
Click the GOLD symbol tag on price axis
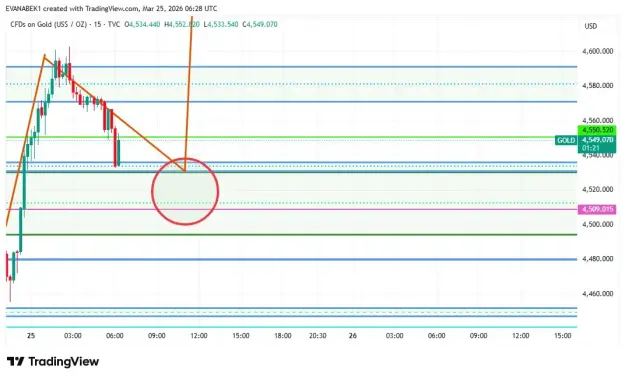click(566, 140)
